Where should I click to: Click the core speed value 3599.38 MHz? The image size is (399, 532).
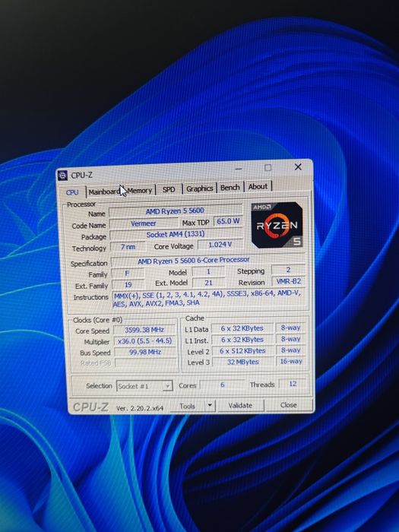144,330
